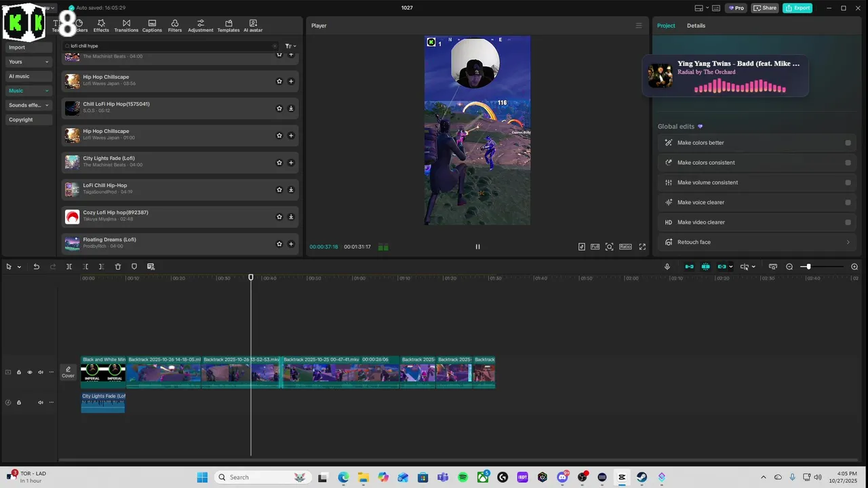The image size is (868, 488).
Task: Click the Full view button under the player
Action: click(595, 247)
